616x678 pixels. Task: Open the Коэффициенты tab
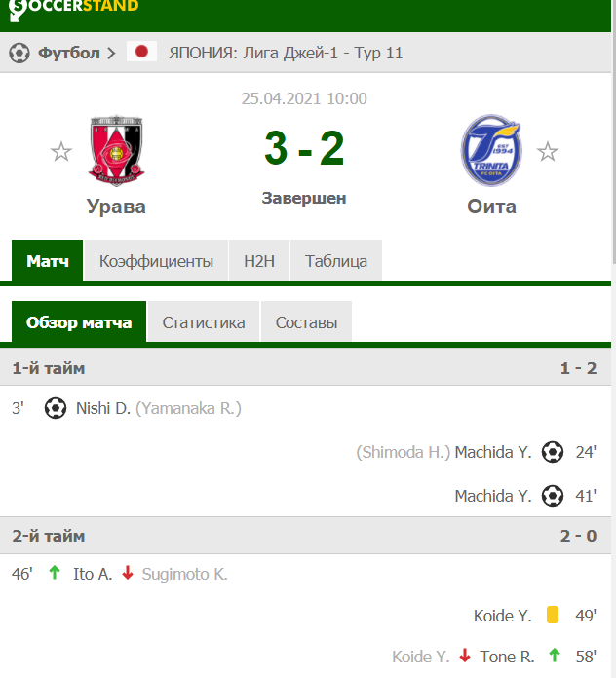tap(156, 261)
